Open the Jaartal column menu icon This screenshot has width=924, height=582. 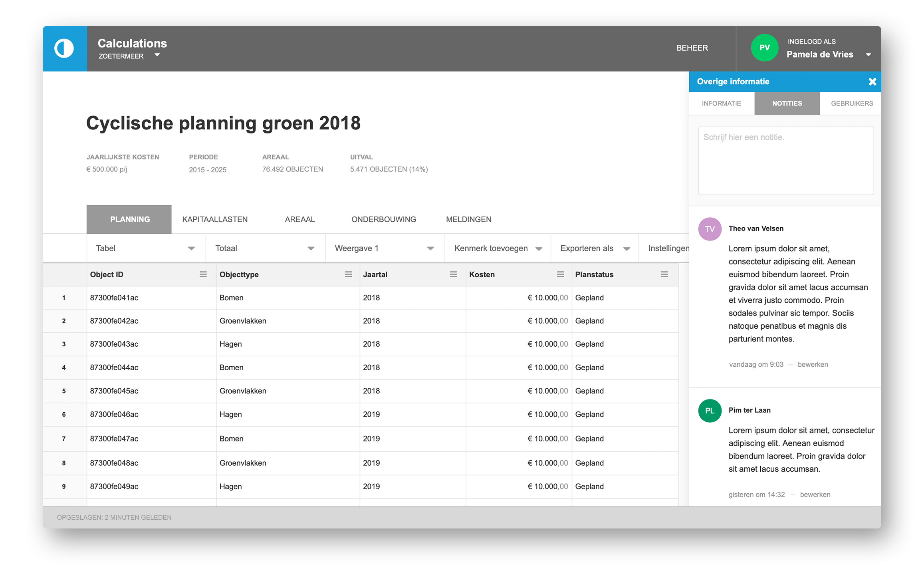coord(453,274)
